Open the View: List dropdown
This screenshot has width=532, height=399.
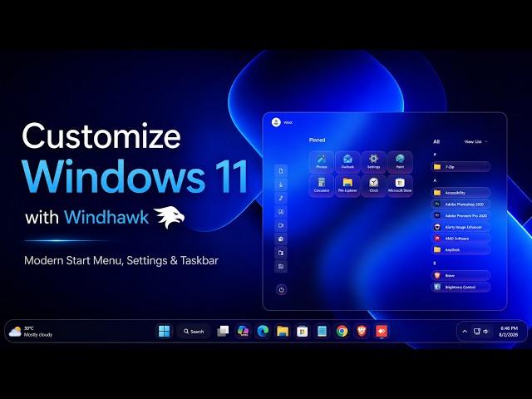(x=475, y=142)
